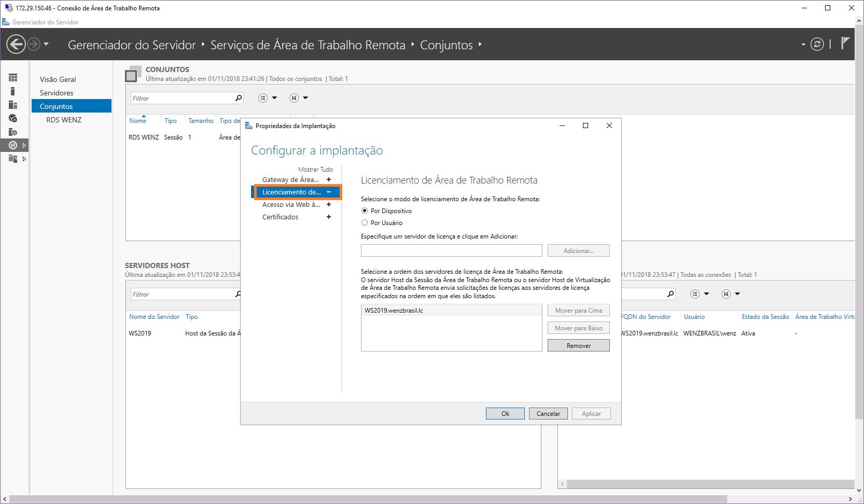The image size is (864, 504).
Task: Sort Conjuntos by the Nome column
Action: point(137,121)
